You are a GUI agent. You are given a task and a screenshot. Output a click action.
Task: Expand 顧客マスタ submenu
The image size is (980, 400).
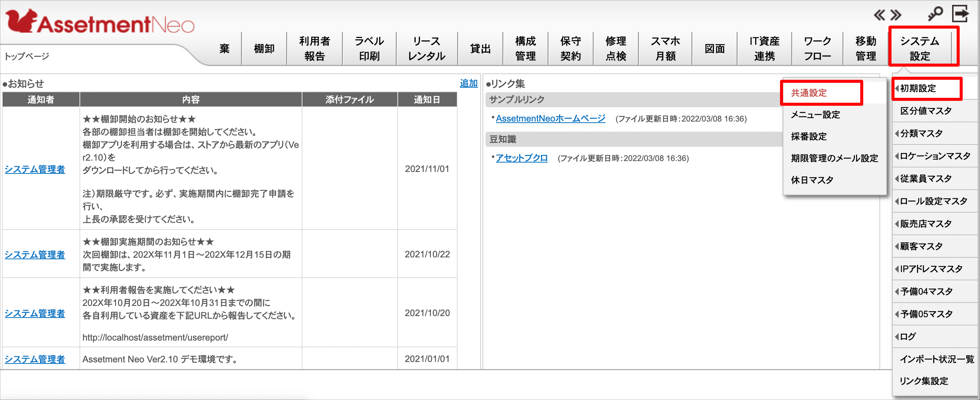(x=934, y=246)
